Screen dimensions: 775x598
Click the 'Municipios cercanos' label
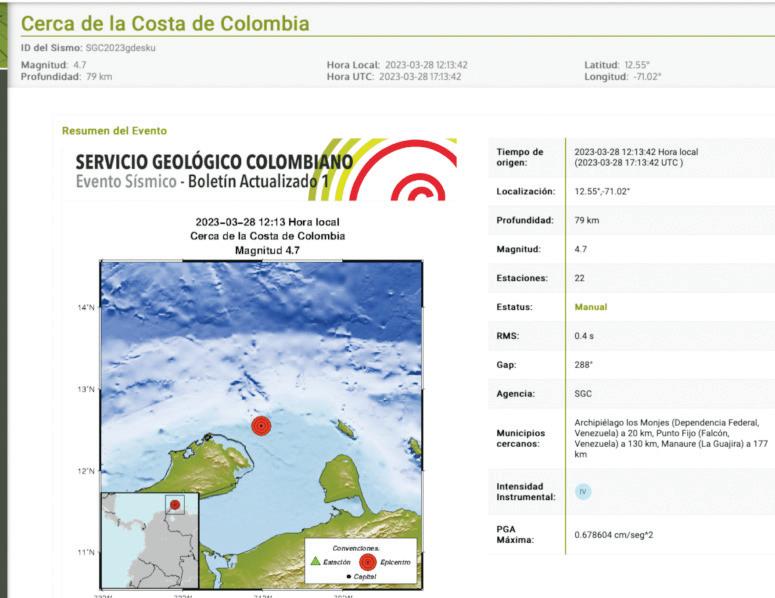[x=520, y=438]
